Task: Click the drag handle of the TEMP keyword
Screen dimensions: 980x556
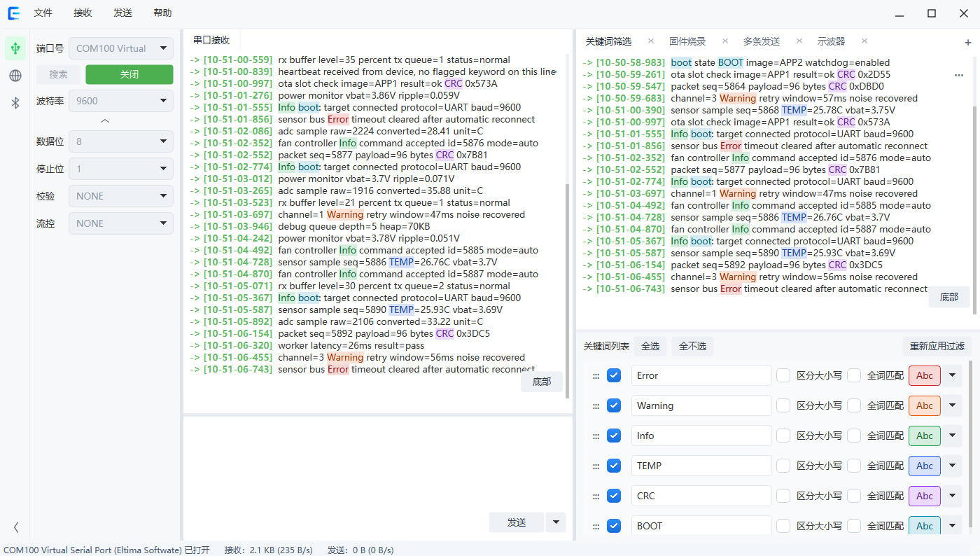Action: (x=596, y=466)
